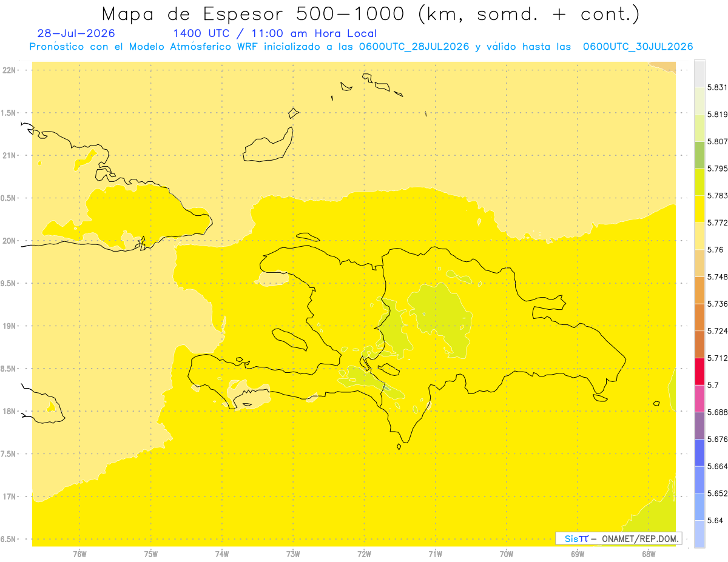The image size is (728, 562).
Task: Click the legend value '5.748'
Action: click(x=718, y=276)
